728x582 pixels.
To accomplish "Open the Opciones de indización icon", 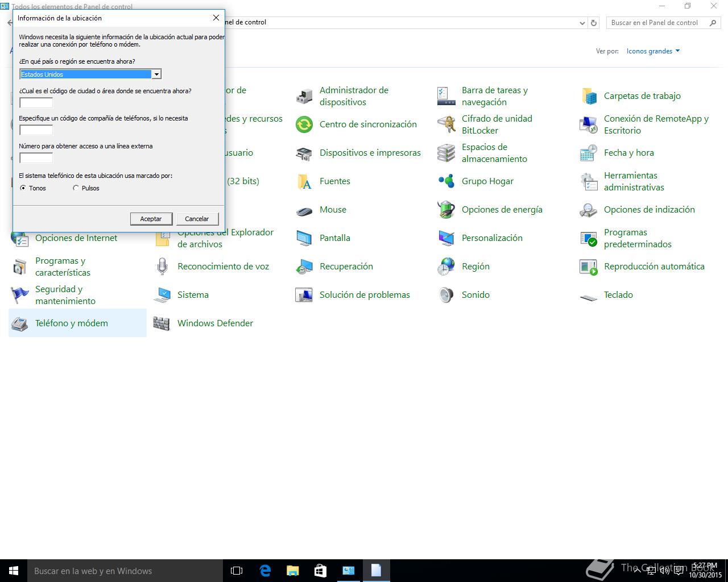I will coord(589,210).
